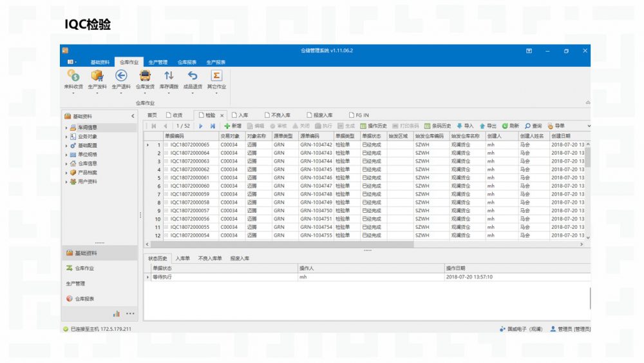
Task: Expand the 产品档案 tree node
Action: point(66,173)
